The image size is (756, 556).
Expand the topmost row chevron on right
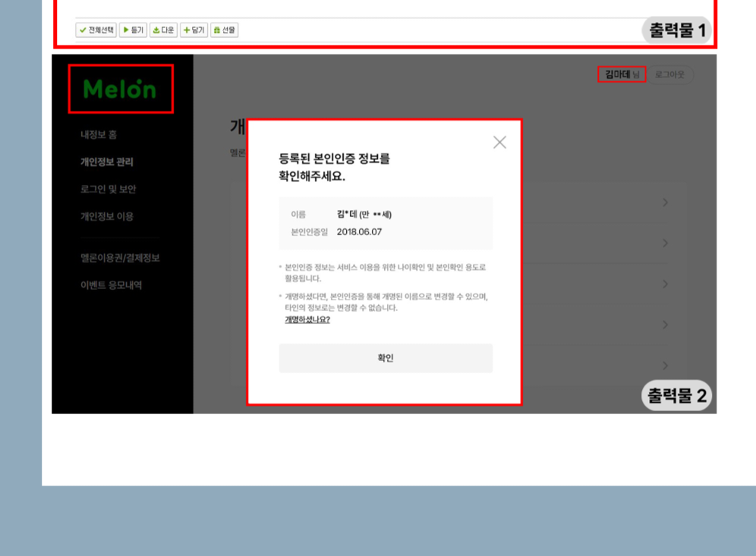pos(666,203)
